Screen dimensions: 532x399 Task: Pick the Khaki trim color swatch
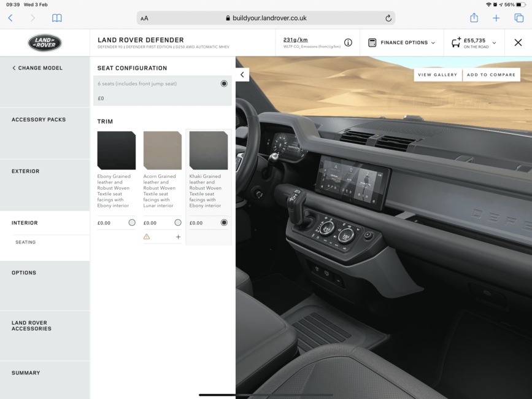tap(209, 150)
